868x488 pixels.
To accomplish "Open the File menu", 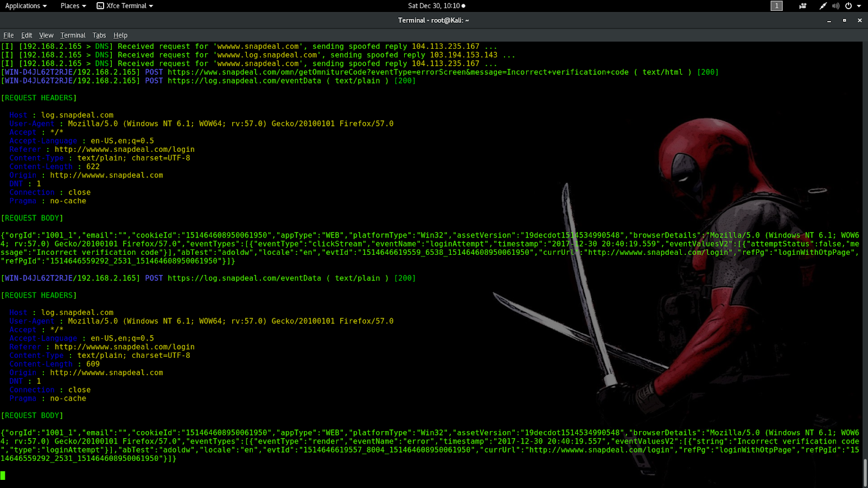I will [x=9, y=35].
